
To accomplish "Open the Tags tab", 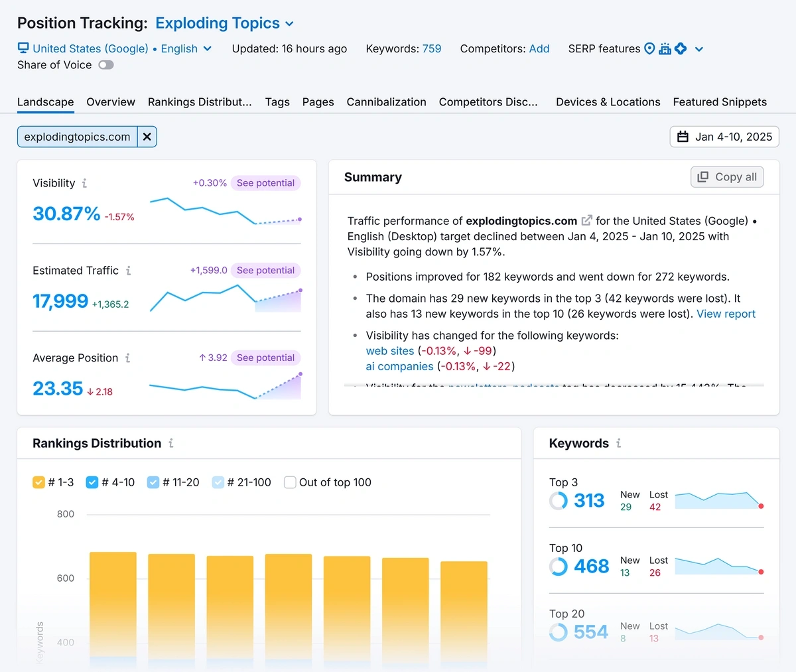I will click(277, 102).
